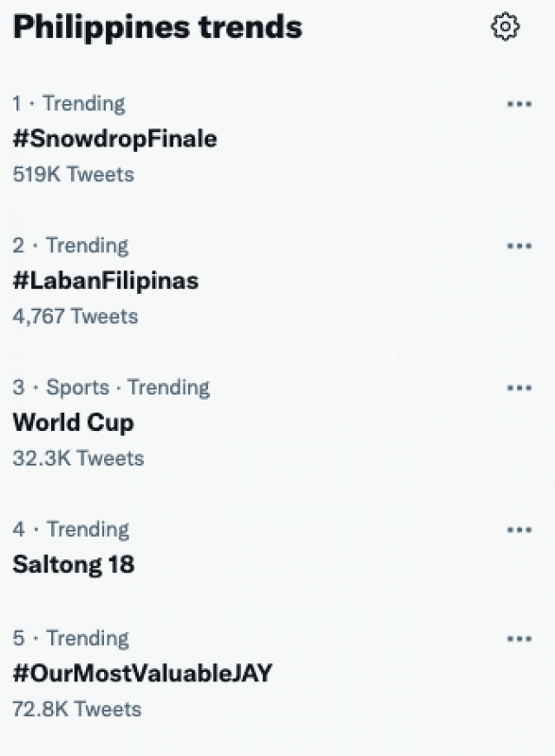Open the ellipsis menu for Saltong 18
This screenshot has height=756, width=555.
coord(519,530)
